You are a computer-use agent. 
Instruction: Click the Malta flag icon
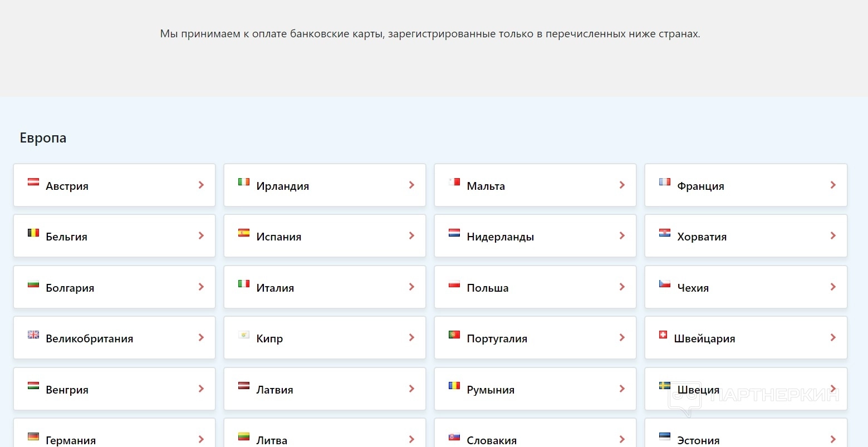(454, 182)
